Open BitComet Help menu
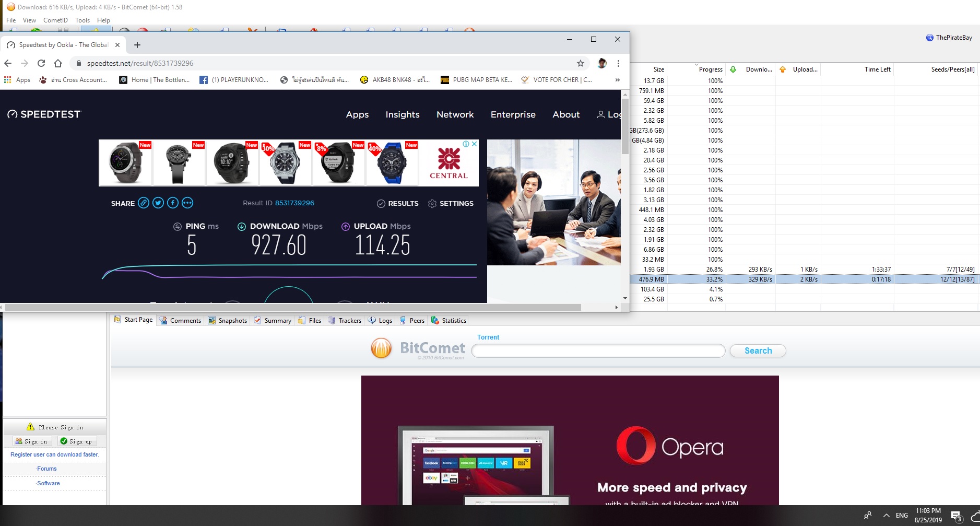This screenshot has width=980, height=526. click(103, 20)
